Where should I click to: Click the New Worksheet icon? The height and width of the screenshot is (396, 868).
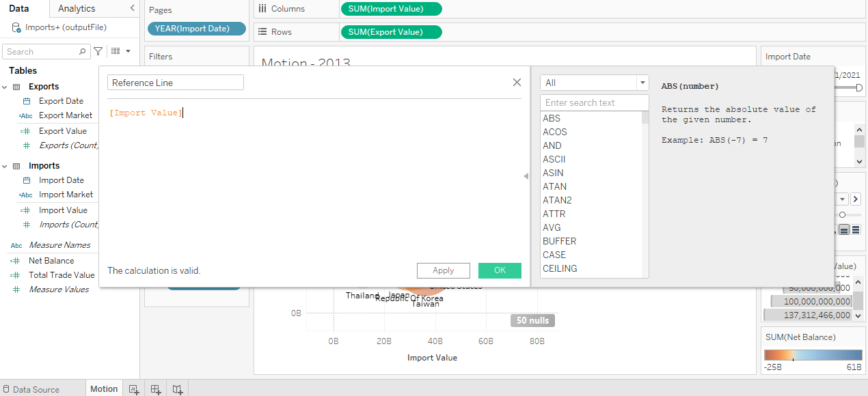coord(134,389)
